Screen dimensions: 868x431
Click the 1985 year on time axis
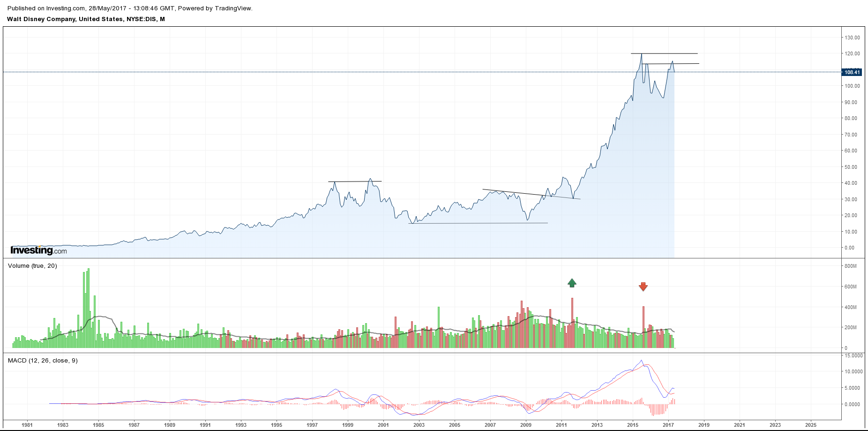tap(98, 425)
